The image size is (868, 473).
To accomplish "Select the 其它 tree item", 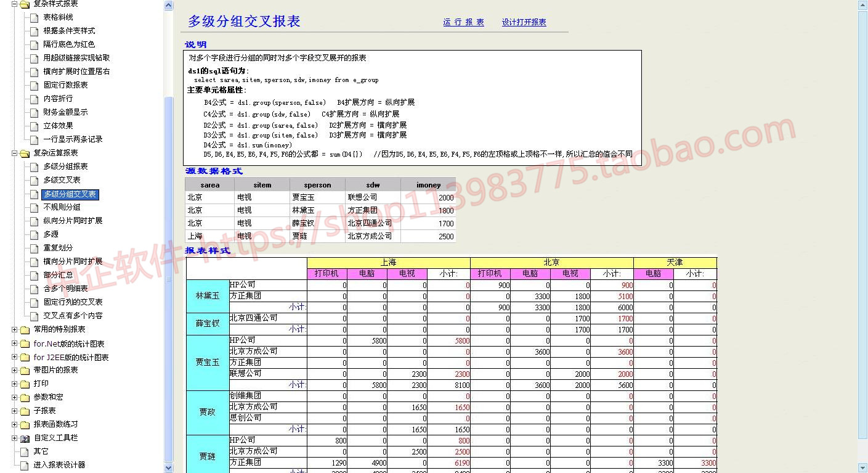I will coord(41,451).
